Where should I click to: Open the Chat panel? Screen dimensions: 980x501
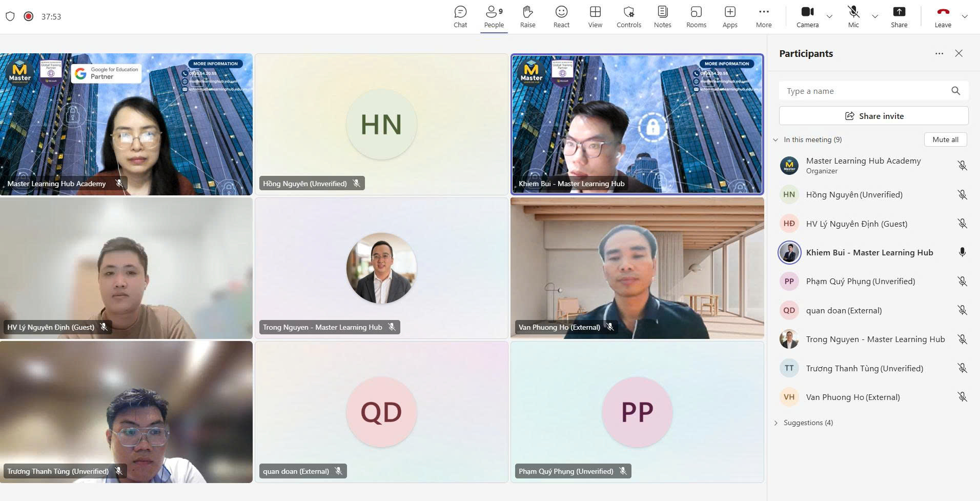[x=460, y=16]
